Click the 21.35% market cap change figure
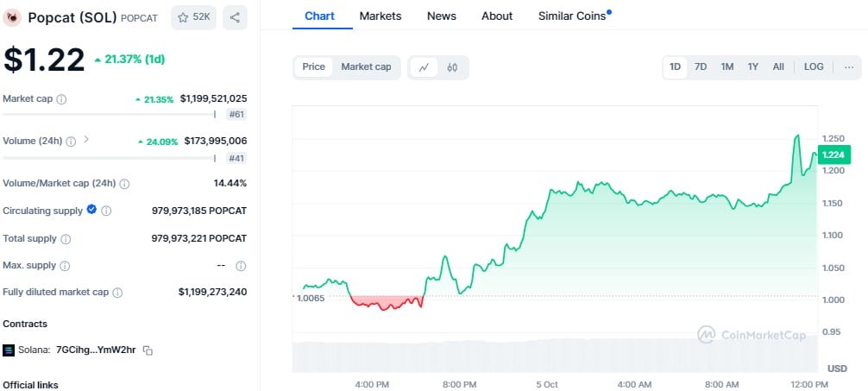868x391 pixels. click(154, 99)
